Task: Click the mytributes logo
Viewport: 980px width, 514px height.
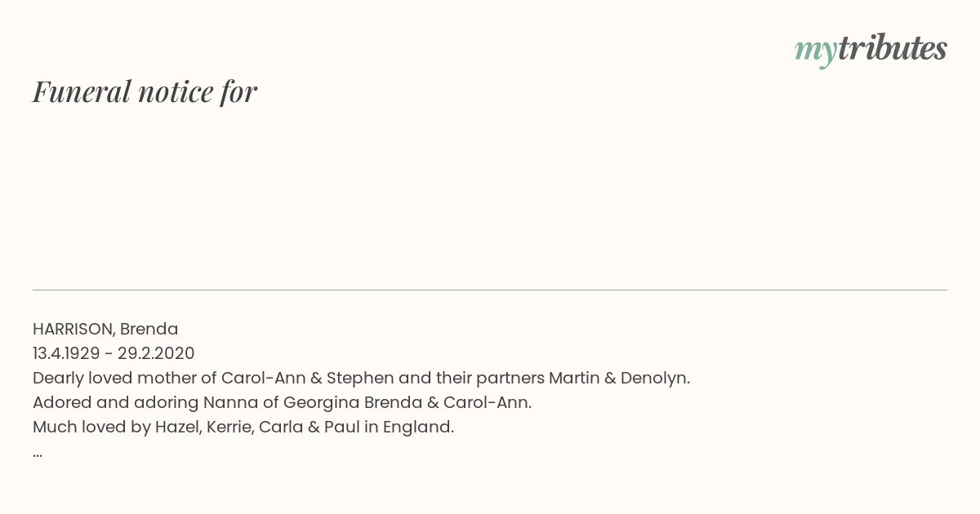Action: pyautogui.click(x=871, y=50)
